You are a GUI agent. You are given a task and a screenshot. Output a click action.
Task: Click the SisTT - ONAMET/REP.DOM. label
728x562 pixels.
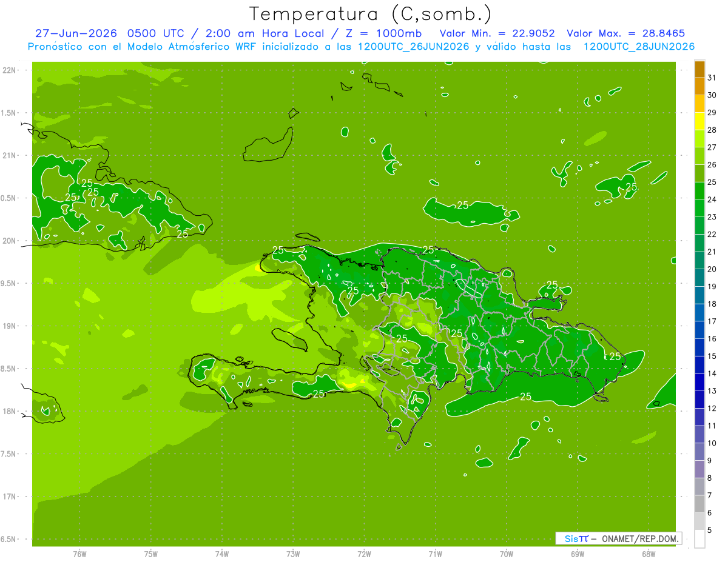click(619, 538)
